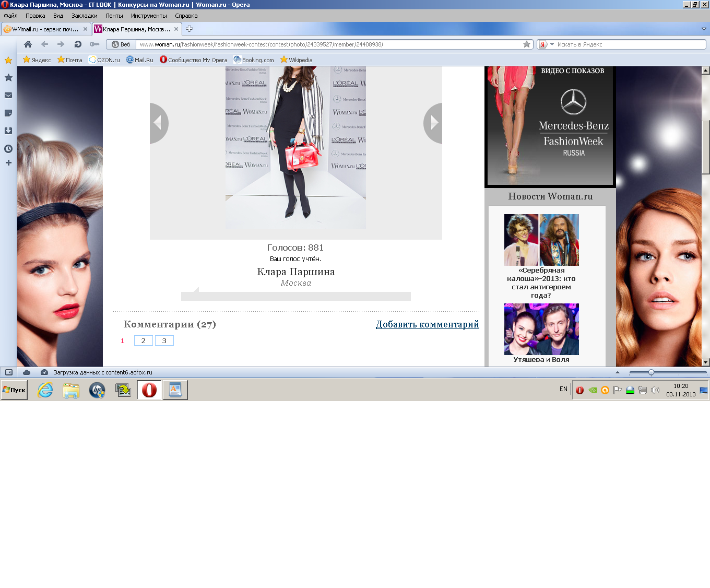The image size is (710, 588).
Task: Open the Правка menu
Action: pos(35,16)
